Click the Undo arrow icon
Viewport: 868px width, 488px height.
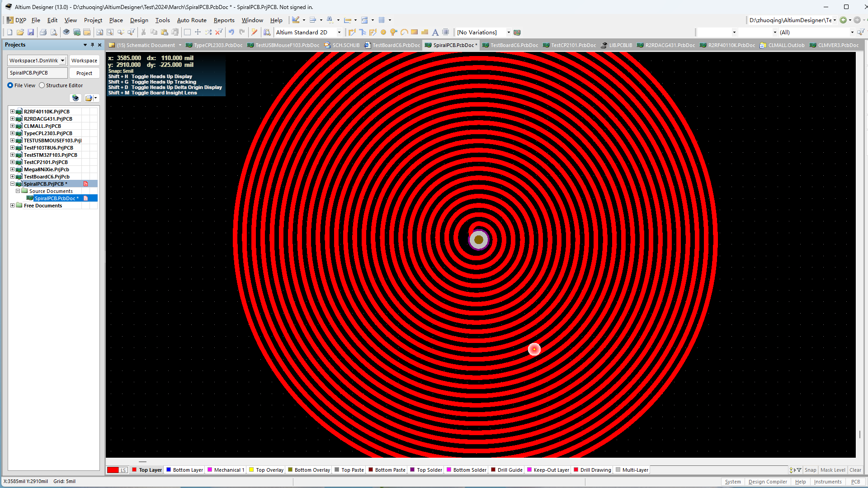[231, 32]
